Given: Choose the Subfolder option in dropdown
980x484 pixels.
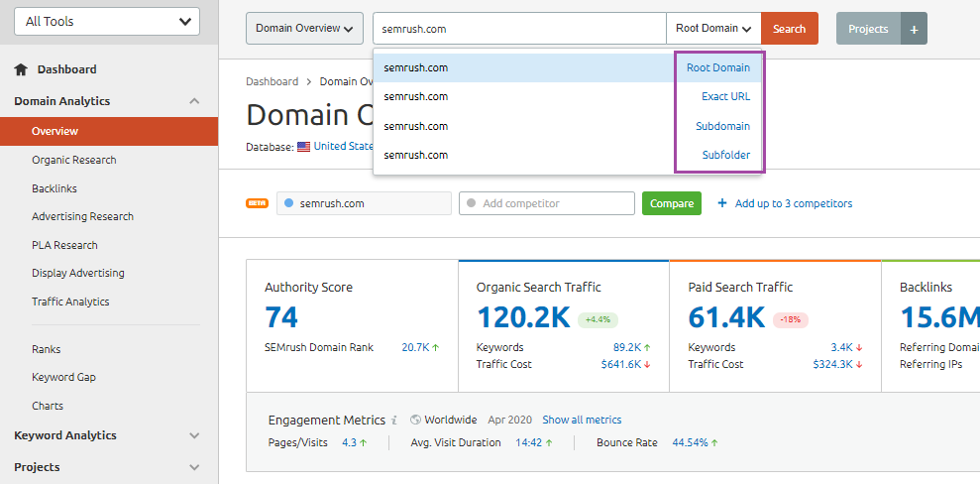Looking at the screenshot, I should pos(725,155).
